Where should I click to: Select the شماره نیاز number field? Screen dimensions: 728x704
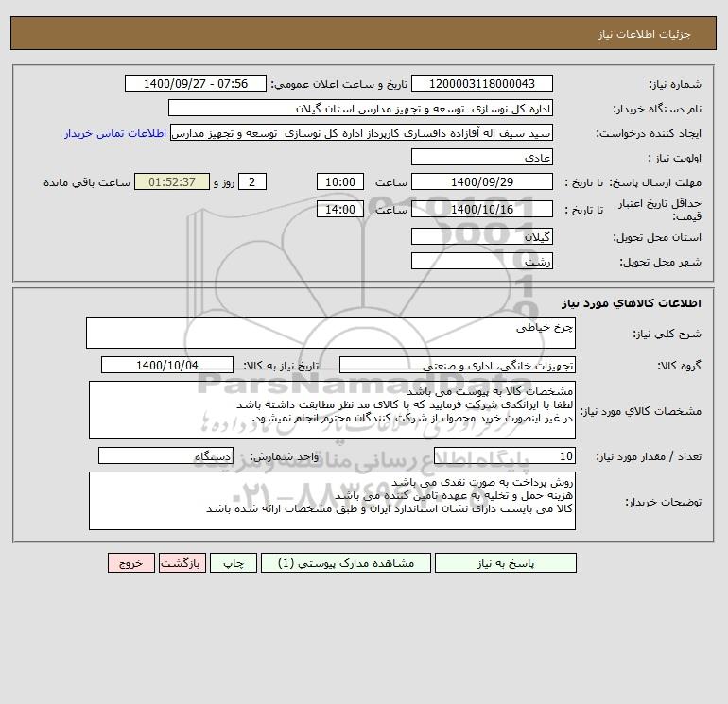pos(482,83)
